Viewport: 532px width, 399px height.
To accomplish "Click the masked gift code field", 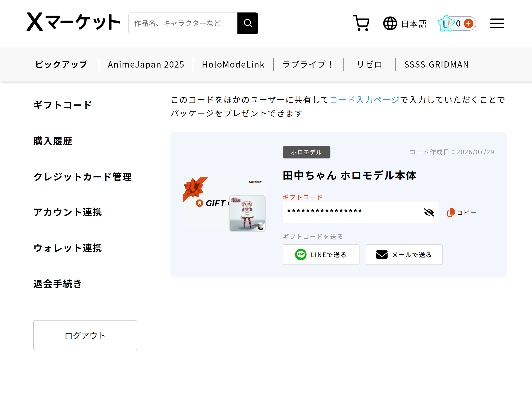I will [361, 212].
